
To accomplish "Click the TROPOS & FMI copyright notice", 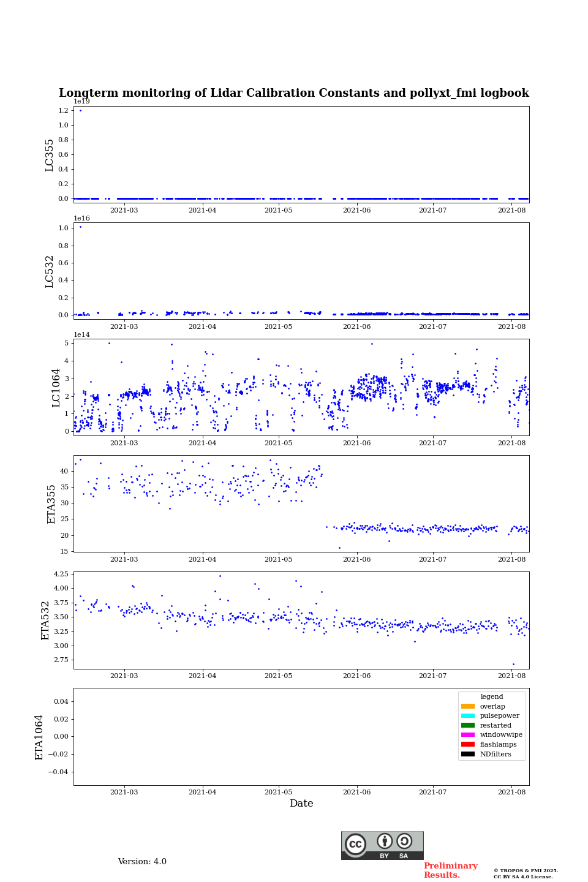I will pos(526,873).
